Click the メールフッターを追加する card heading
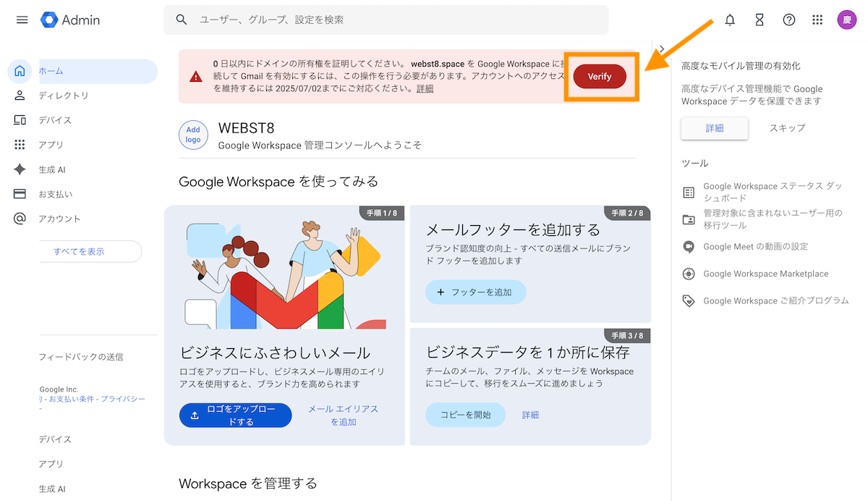The height and width of the screenshot is (501, 868). [513, 230]
